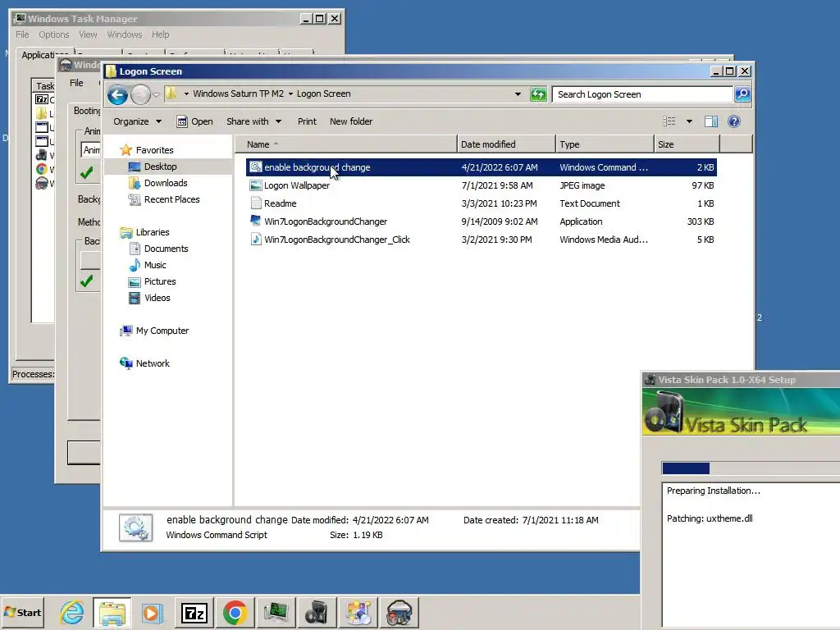The image size is (840, 630).
Task: Expand the Organize dropdown menu
Action: (137, 121)
